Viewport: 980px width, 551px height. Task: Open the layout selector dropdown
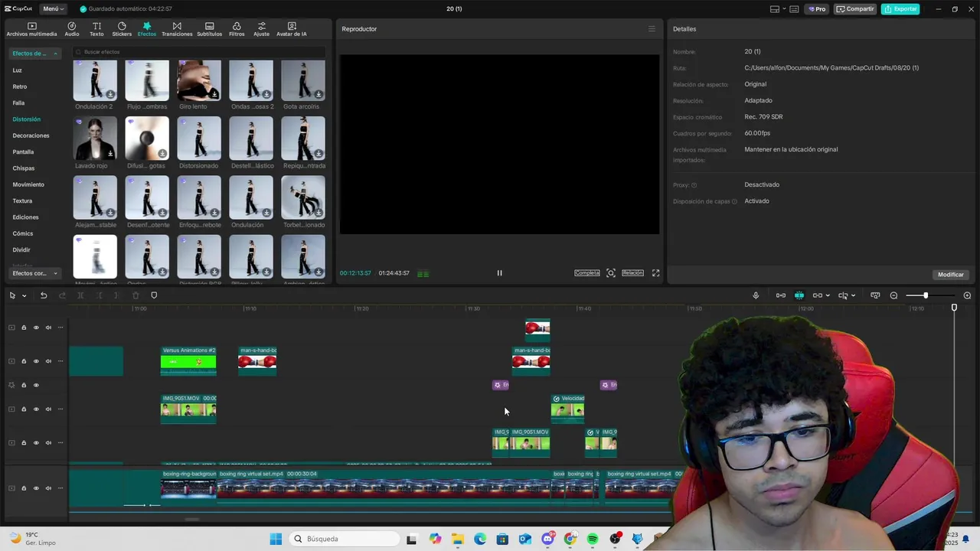(x=777, y=9)
